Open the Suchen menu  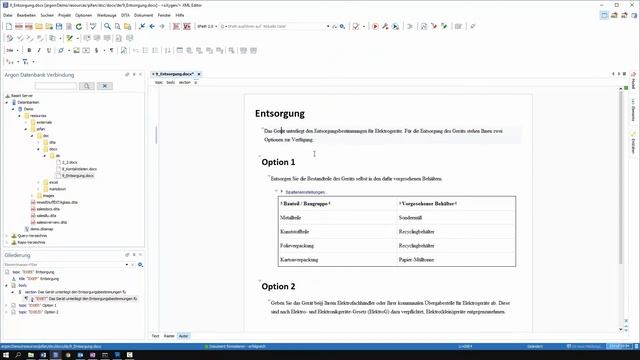[x=47, y=15]
